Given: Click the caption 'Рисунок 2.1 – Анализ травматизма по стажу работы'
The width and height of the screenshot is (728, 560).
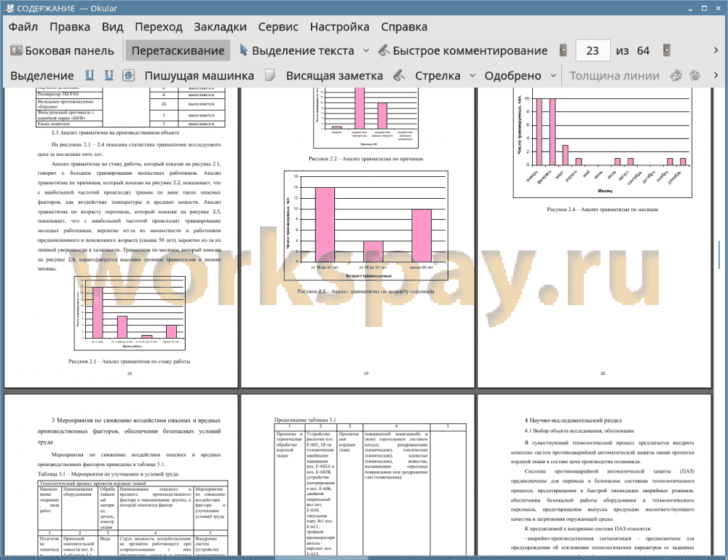Looking at the screenshot, I should click(x=129, y=361).
